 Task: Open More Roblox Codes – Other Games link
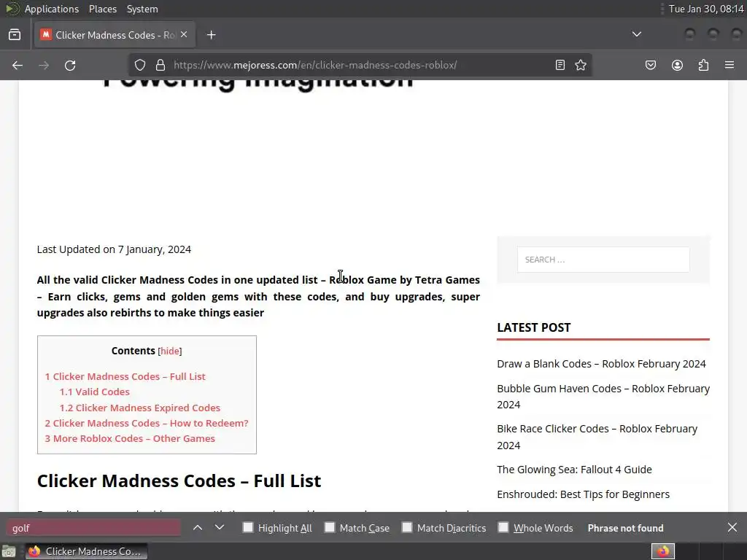pyautogui.click(x=130, y=438)
